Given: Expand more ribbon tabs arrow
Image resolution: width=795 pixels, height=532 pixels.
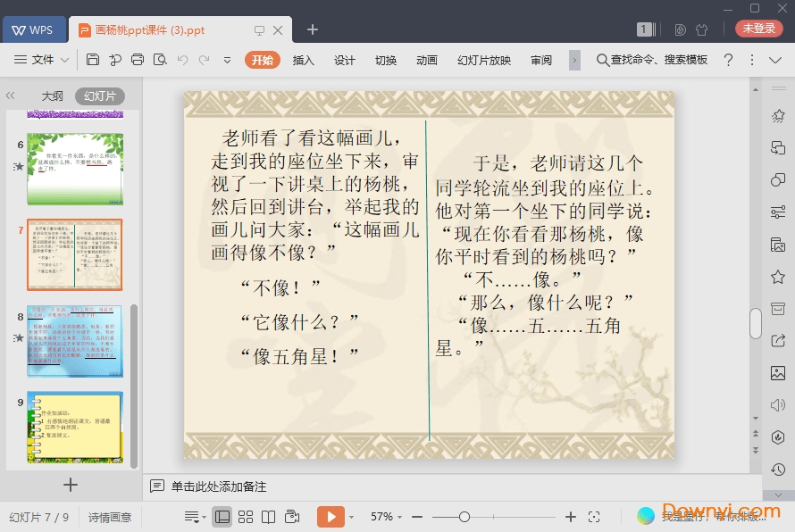Looking at the screenshot, I should click(574, 60).
